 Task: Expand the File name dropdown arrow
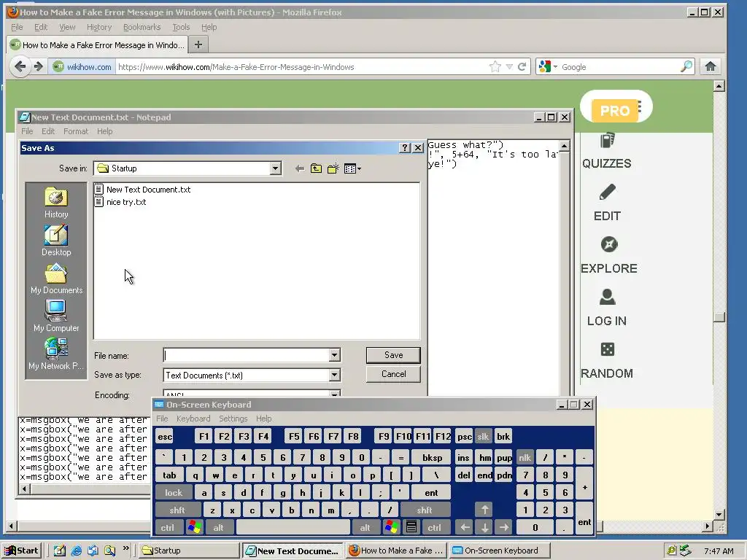coord(334,355)
